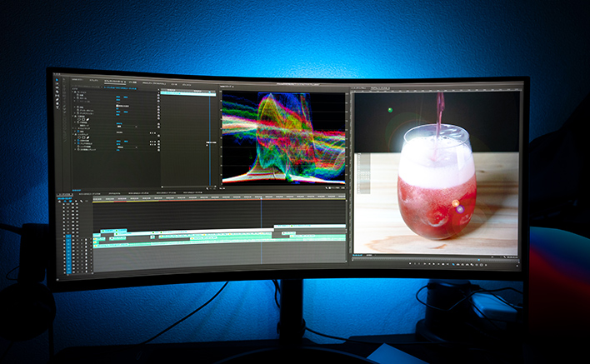The height and width of the screenshot is (364, 590).
Task: Open Program Monitor wrench settings
Action: (x=505, y=257)
